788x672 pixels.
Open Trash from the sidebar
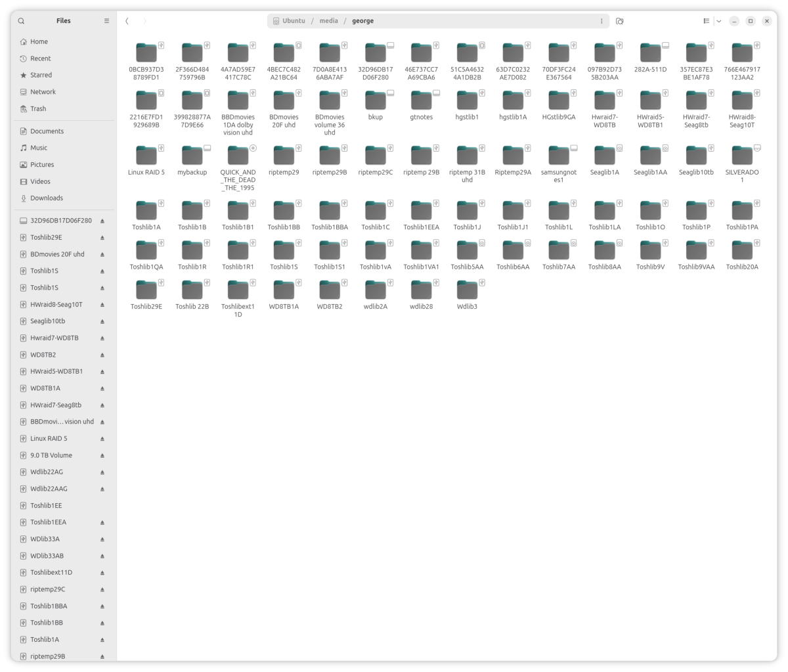click(x=22, y=108)
